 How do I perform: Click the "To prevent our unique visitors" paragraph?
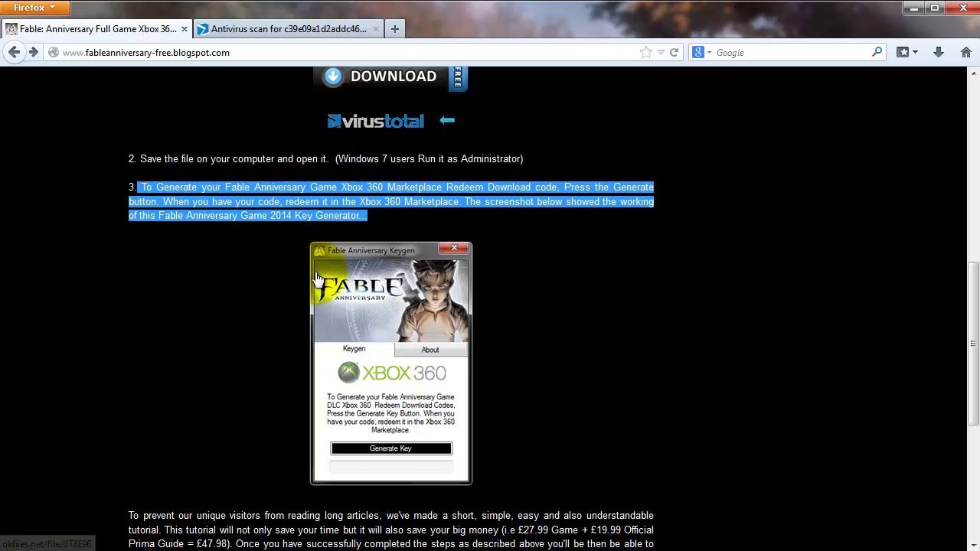[x=391, y=530]
